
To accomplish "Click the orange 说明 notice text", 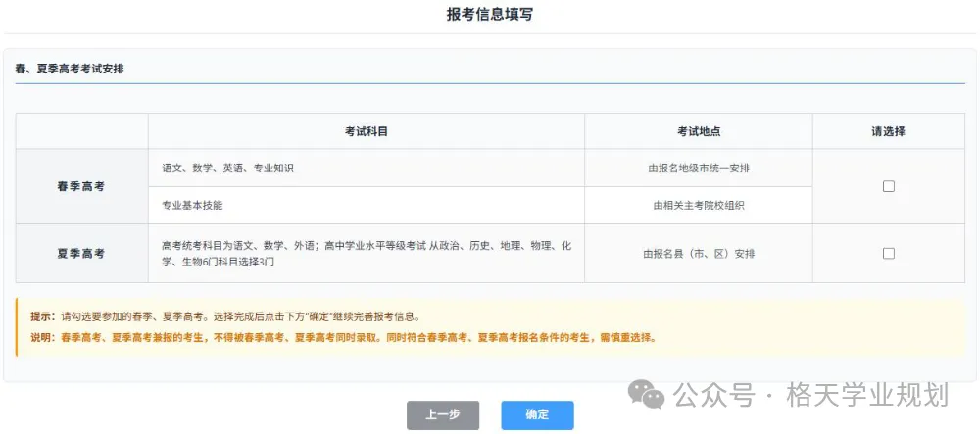I will tap(343, 338).
